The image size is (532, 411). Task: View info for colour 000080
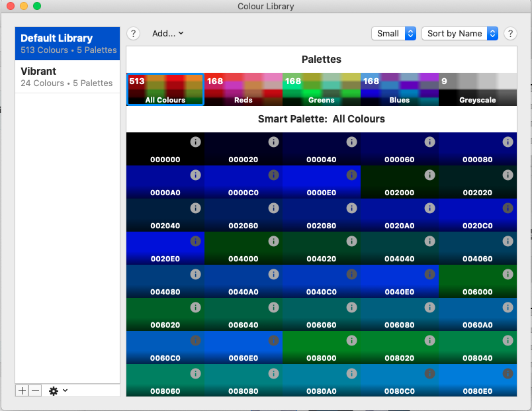pyautogui.click(x=508, y=142)
